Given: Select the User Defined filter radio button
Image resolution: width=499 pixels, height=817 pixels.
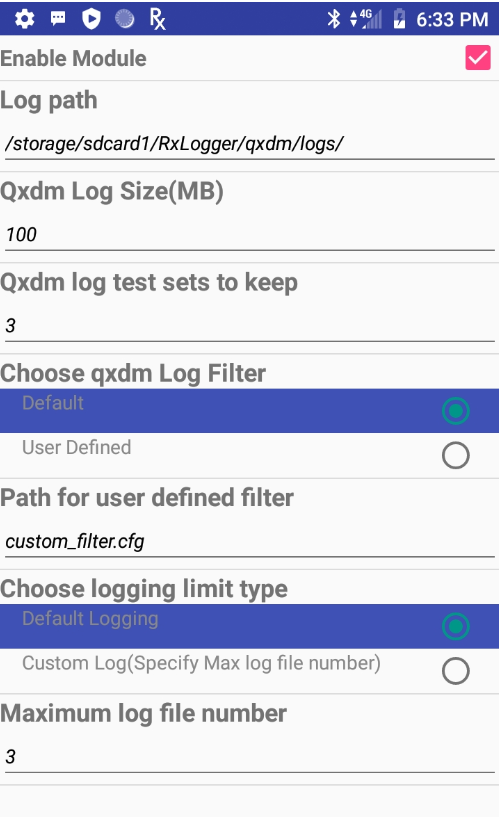Looking at the screenshot, I should (x=456, y=455).
